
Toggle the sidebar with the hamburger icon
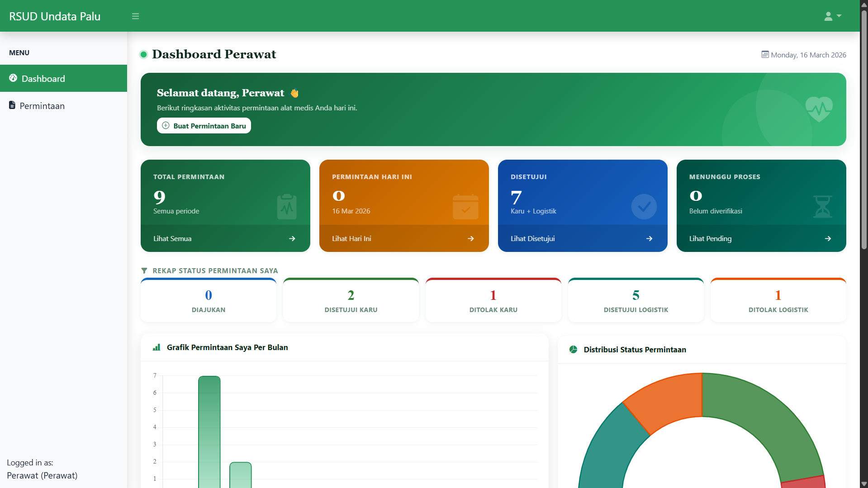135,16
